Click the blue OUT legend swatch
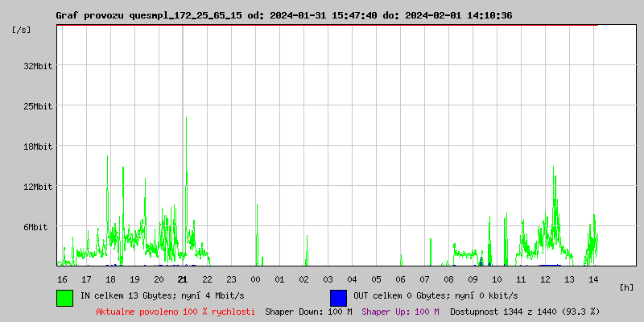The image size is (644, 322). pyautogui.click(x=338, y=297)
